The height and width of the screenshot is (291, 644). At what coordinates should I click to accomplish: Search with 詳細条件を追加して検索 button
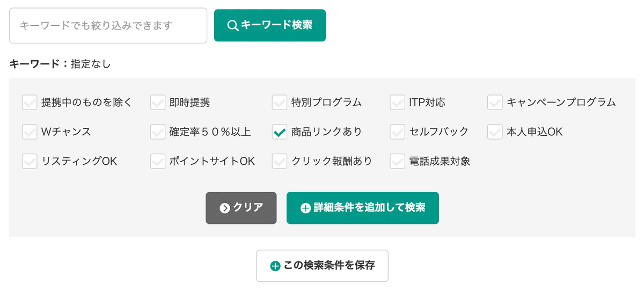click(362, 208)
